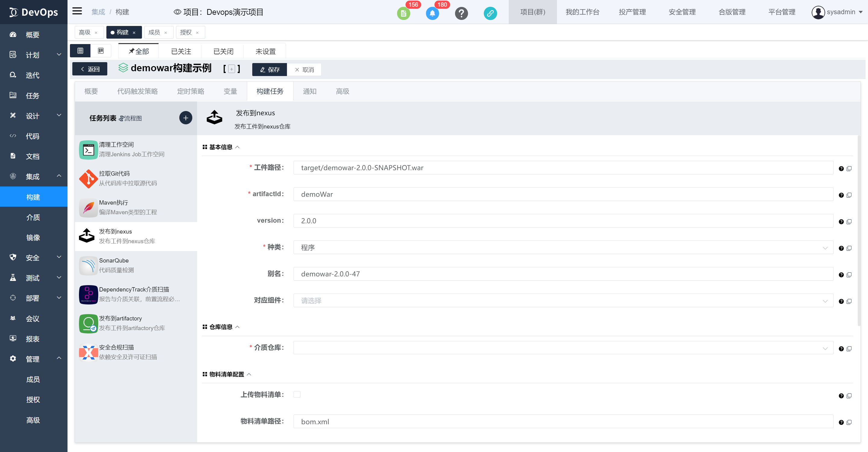
Task: Click the hamburger menu icon
Action: [x=77, y=11]
